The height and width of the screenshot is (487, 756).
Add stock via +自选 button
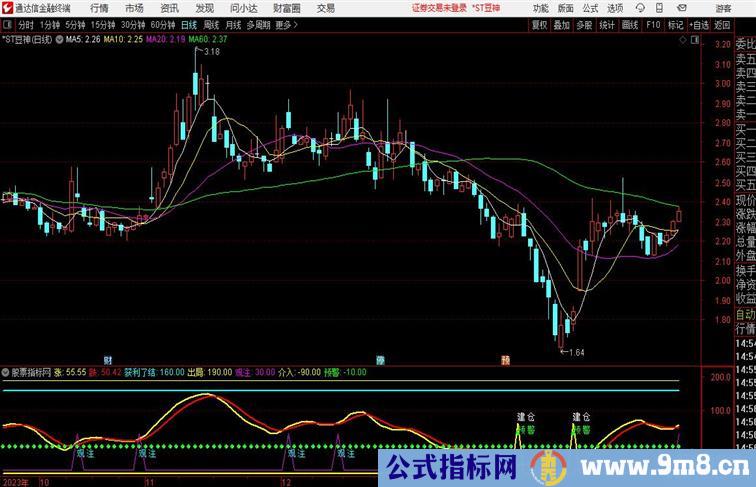[698, 25]
